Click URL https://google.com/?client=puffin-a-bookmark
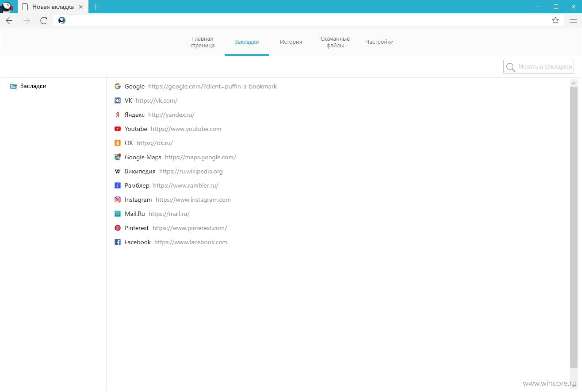This screenshot has height=392, width=582. [212, 86]
